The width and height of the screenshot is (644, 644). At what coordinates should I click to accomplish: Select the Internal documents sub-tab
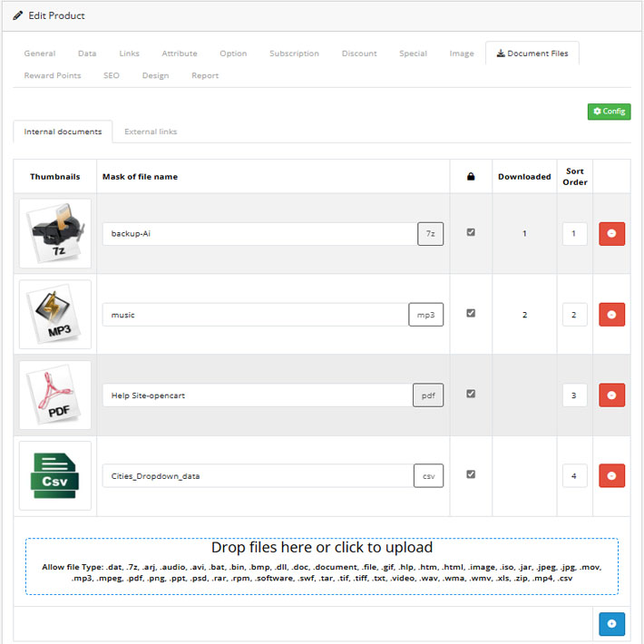tap(63, 132)
